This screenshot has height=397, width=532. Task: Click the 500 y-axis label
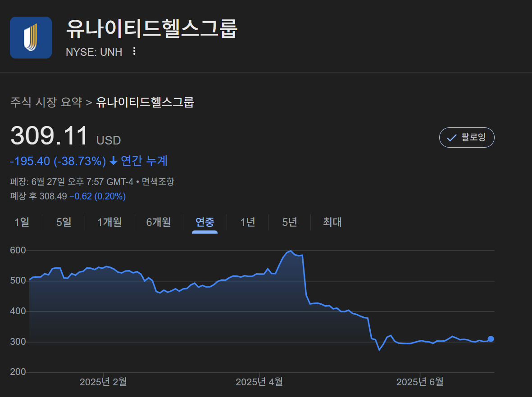point(18,280)
